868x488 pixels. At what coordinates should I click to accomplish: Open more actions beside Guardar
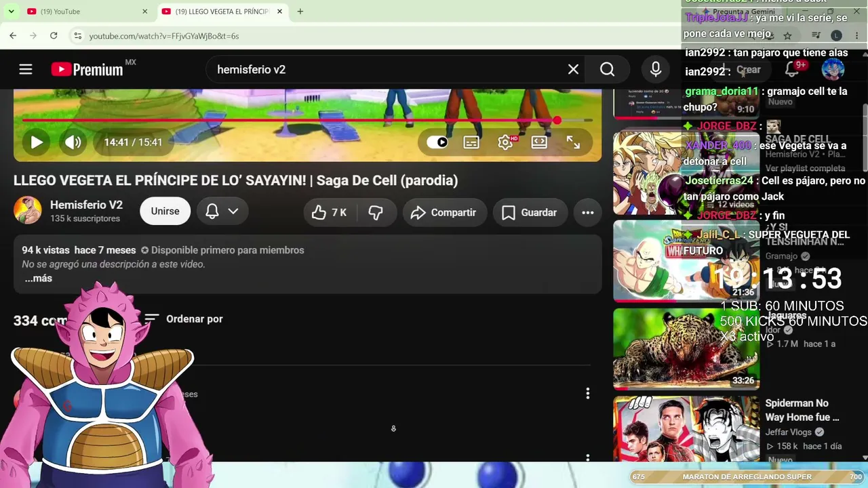point(588,212)
